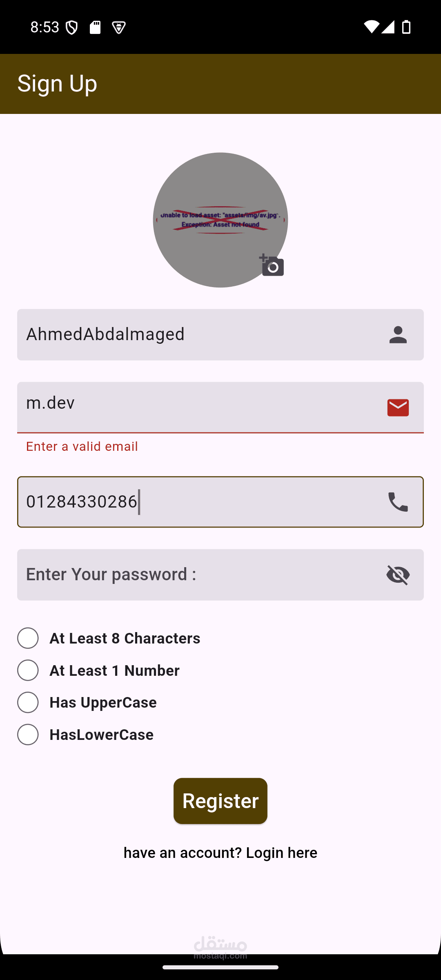Click the phone icon in number field
441x980 pixels.
pyautogui.click(x=398, y=502)
